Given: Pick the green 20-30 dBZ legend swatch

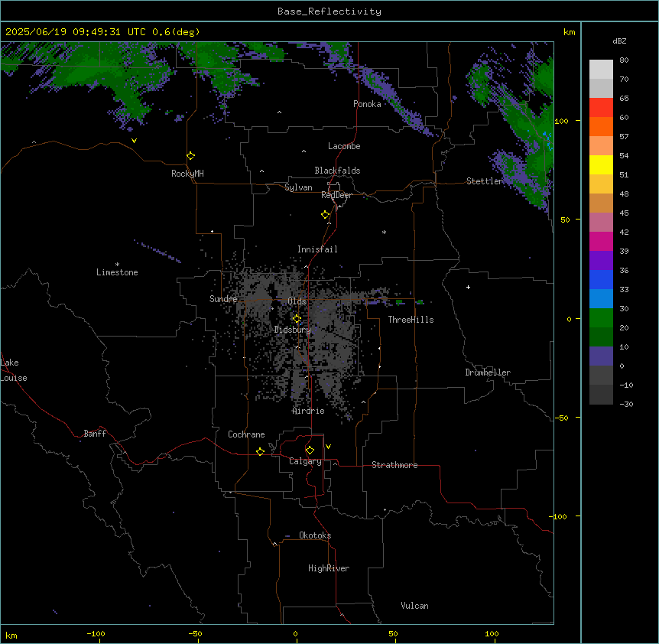Looking at the screenshot, I should pos(601,318).
